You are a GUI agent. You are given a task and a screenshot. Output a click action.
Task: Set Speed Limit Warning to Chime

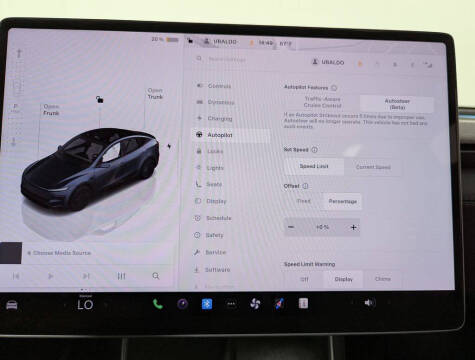(383, 279)
